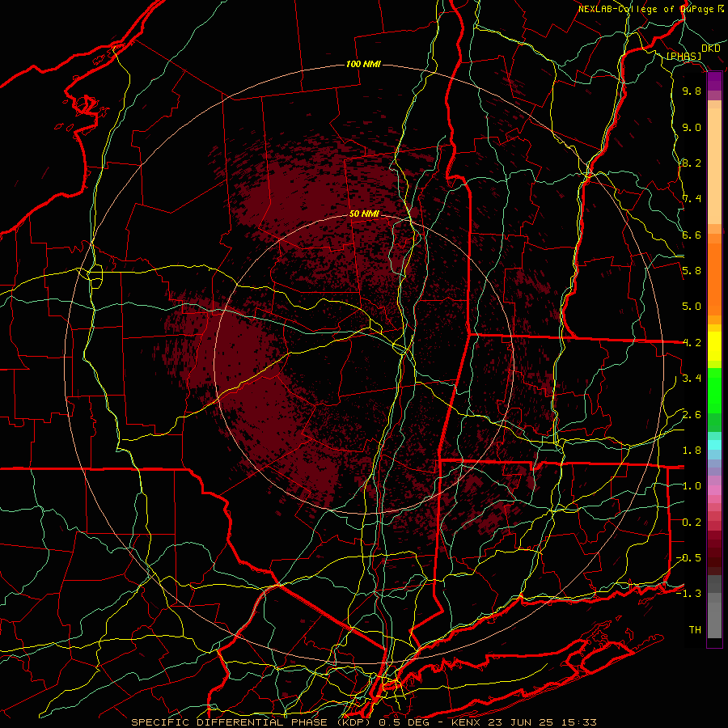Click the KENX 23 JUN 25 15:33 timestamp
This screenshot has width=728, height=728.
click(x=523, y=722)
